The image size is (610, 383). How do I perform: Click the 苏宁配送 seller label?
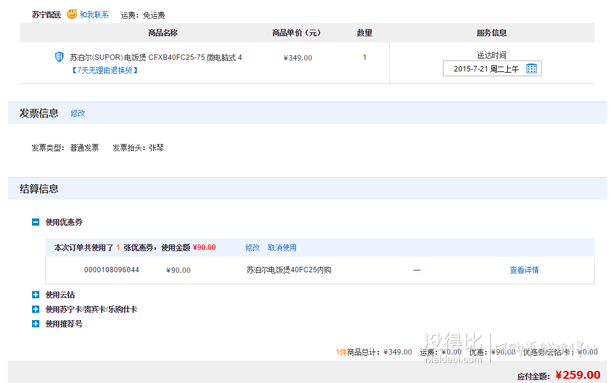pyautogui.click(x=46, y=15)
